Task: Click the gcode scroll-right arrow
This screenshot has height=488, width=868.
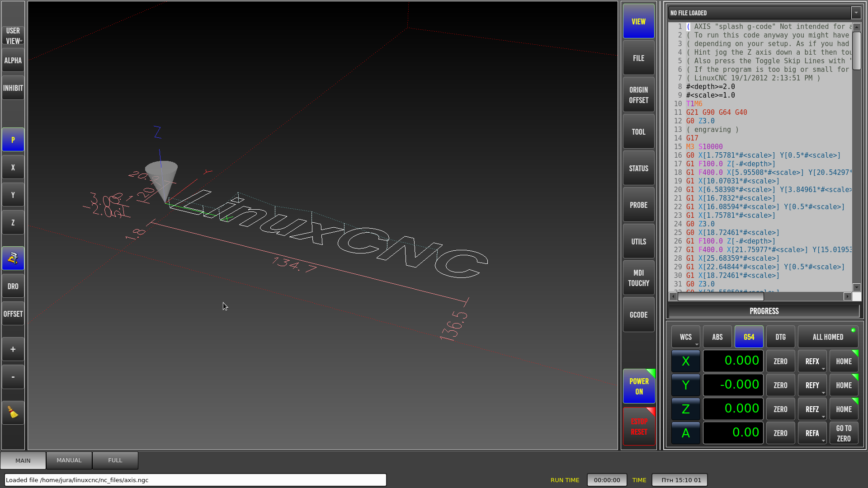Action: [x=848, y=296]
